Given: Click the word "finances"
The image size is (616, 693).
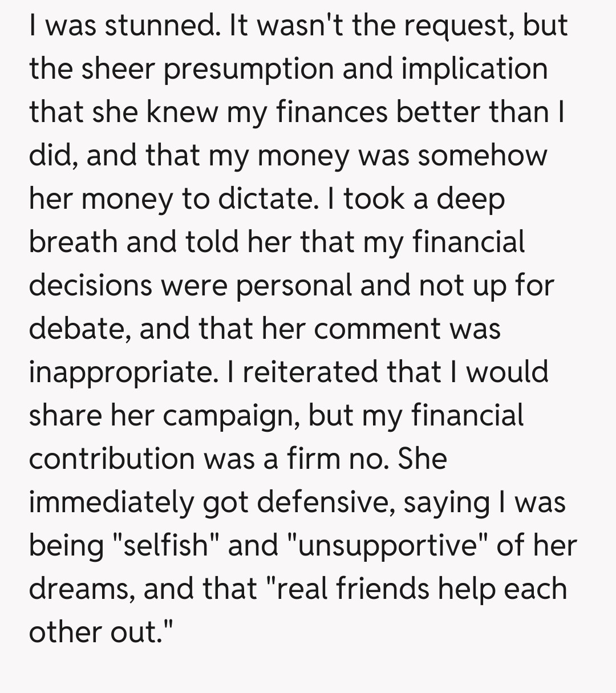Looking at the screenshot, I should pos(332,112).
